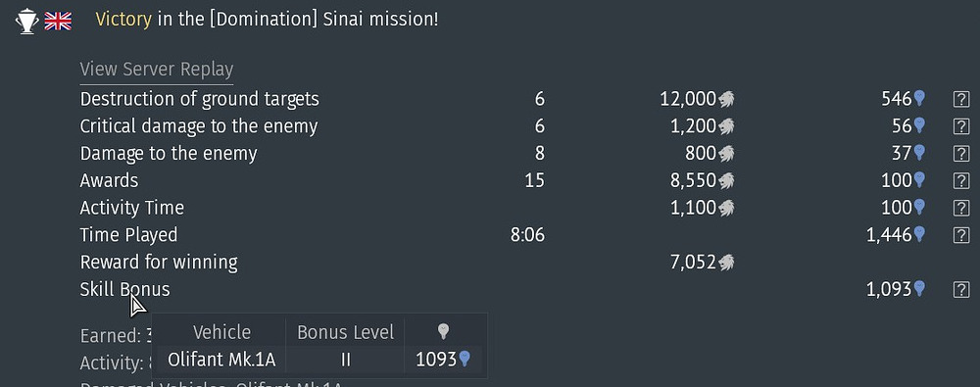980x387 pixels.
Task: Open help icon for Time Played
Action: (960, 235)
